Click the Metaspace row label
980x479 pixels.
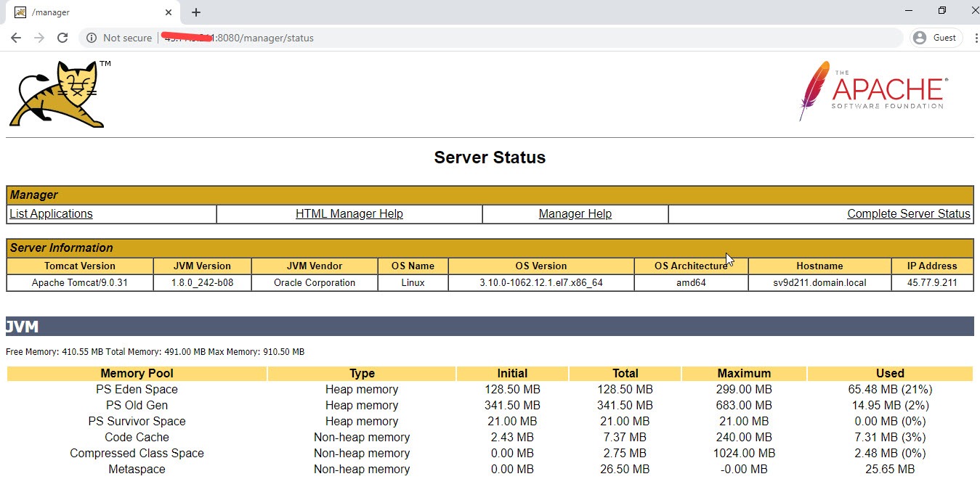(137, 470)
